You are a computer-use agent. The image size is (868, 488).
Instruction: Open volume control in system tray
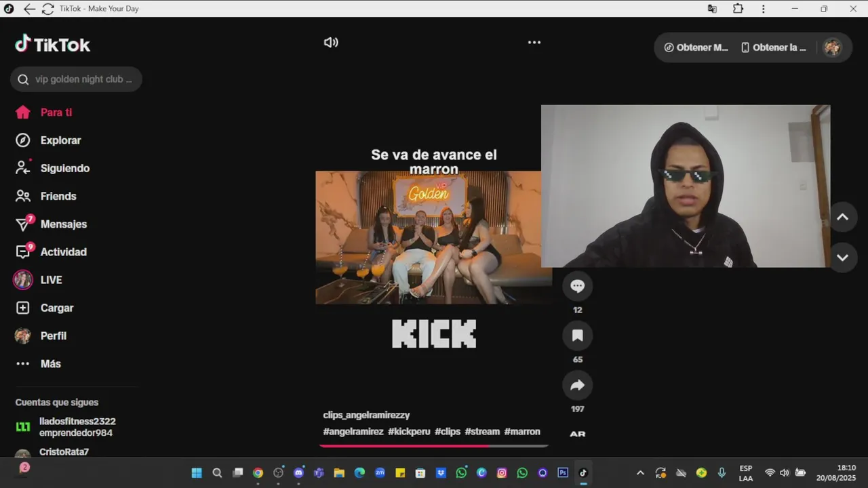coord(785,473)
